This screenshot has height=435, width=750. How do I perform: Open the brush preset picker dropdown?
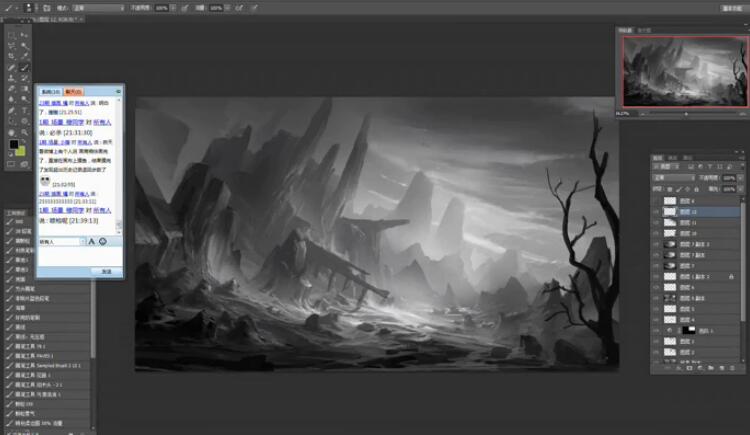coord(37,8)
